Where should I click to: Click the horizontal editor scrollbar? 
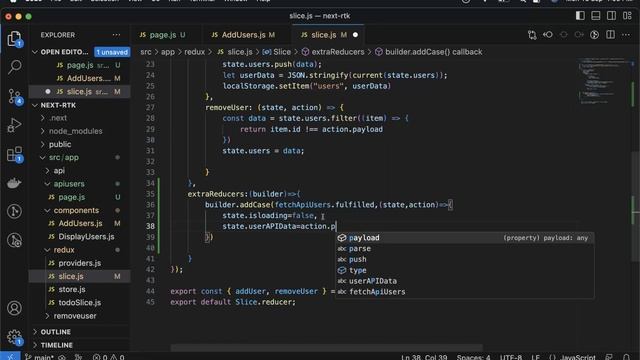(x=327, y=348)
